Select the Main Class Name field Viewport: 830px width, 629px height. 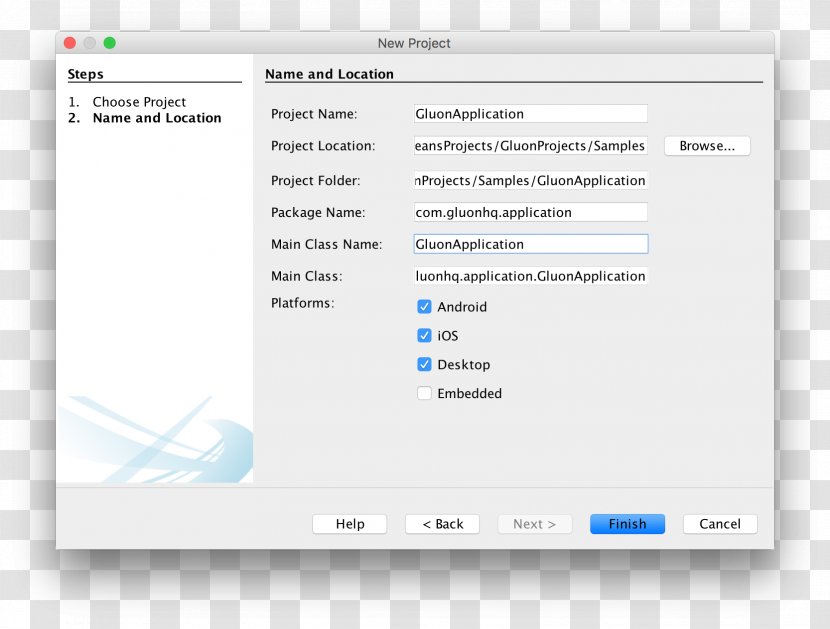530,244
